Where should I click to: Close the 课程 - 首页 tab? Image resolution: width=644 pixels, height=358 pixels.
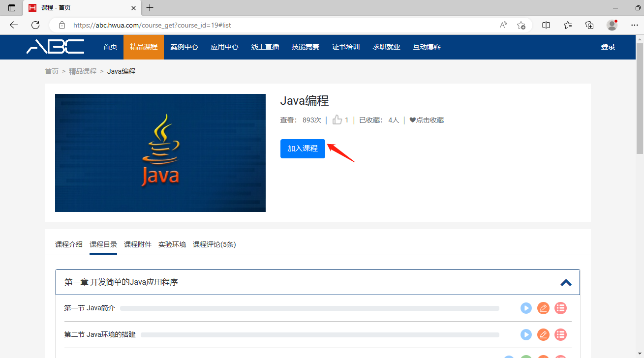pyautogui.click(x=134, y=8)
